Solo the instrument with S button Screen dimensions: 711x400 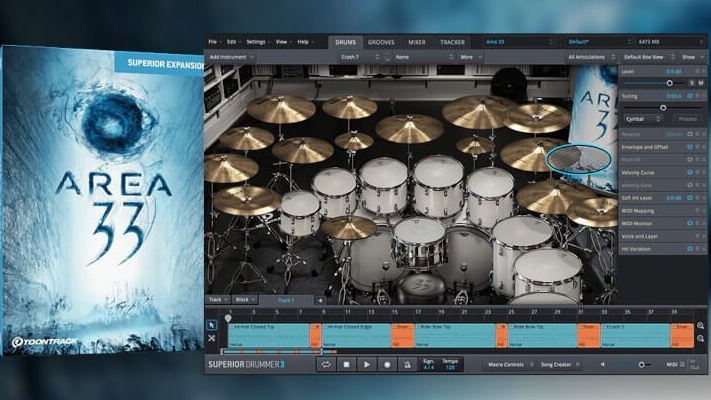pos(692,83)
